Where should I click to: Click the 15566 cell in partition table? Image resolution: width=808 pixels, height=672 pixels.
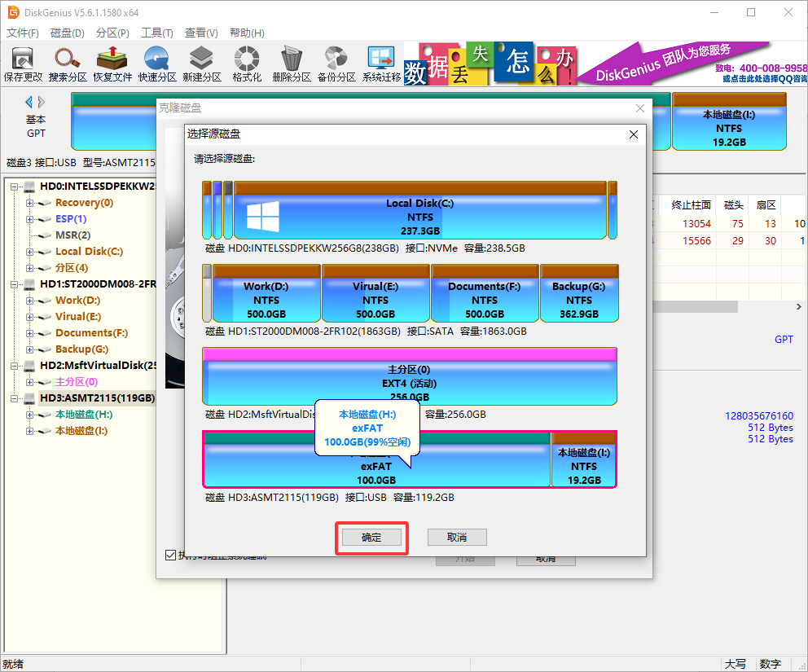click(x=696, y=241)
